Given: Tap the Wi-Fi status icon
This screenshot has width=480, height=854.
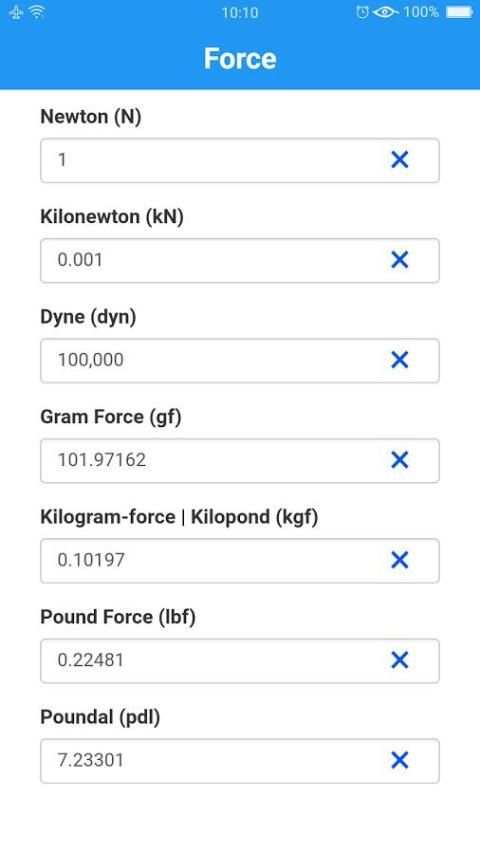Looking at the screenshot, I should (x=37, y=12).
